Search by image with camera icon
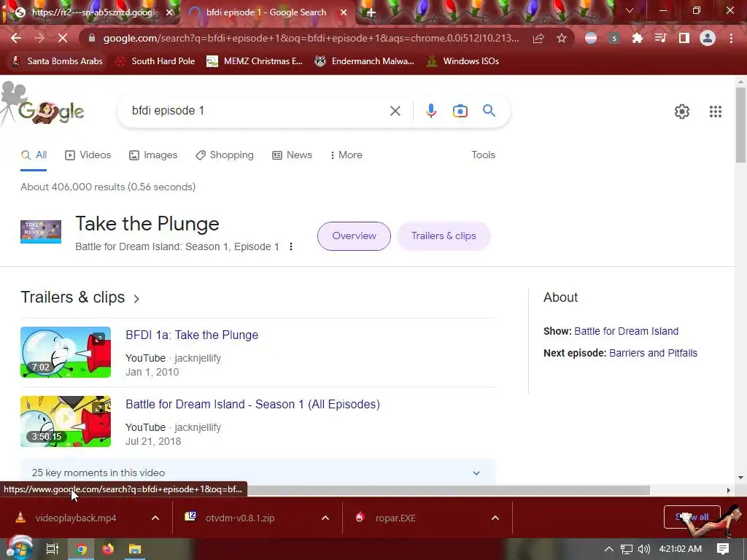This screenshot has height=560, width=747. coord(460,111)
